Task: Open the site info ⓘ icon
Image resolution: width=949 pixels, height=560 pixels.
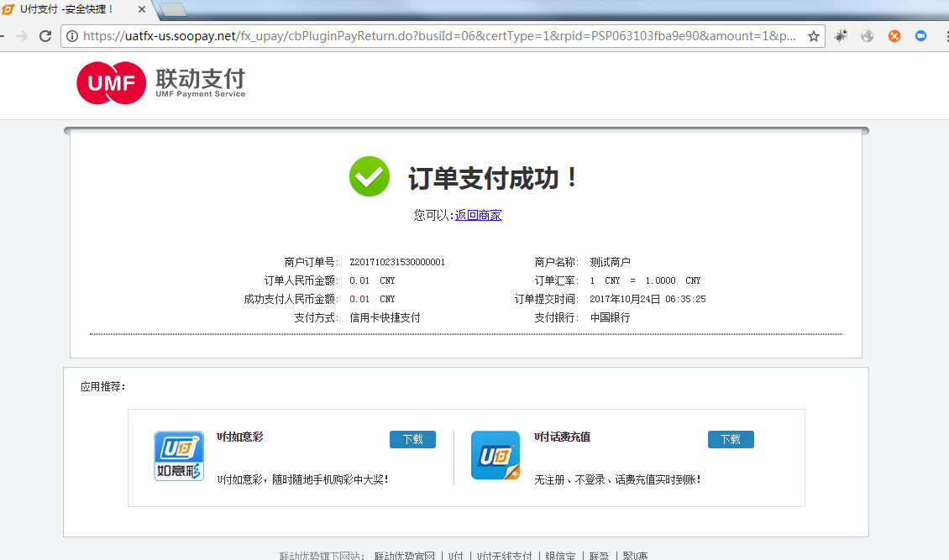Action: (74, 36)
